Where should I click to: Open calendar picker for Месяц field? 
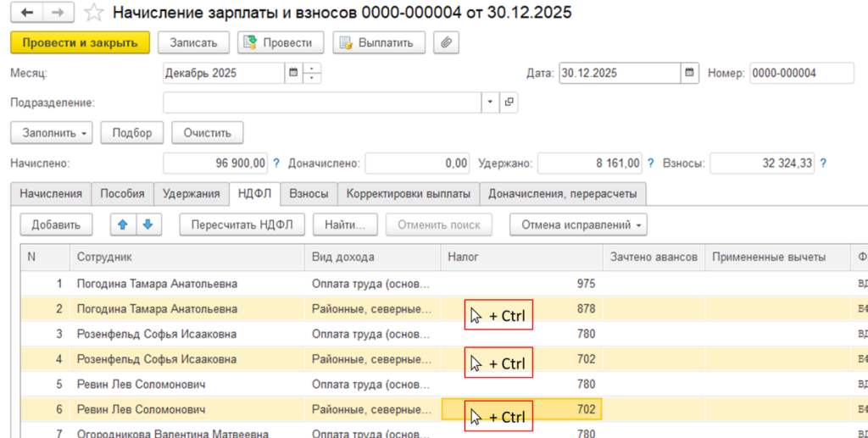[x=293, y=74]
